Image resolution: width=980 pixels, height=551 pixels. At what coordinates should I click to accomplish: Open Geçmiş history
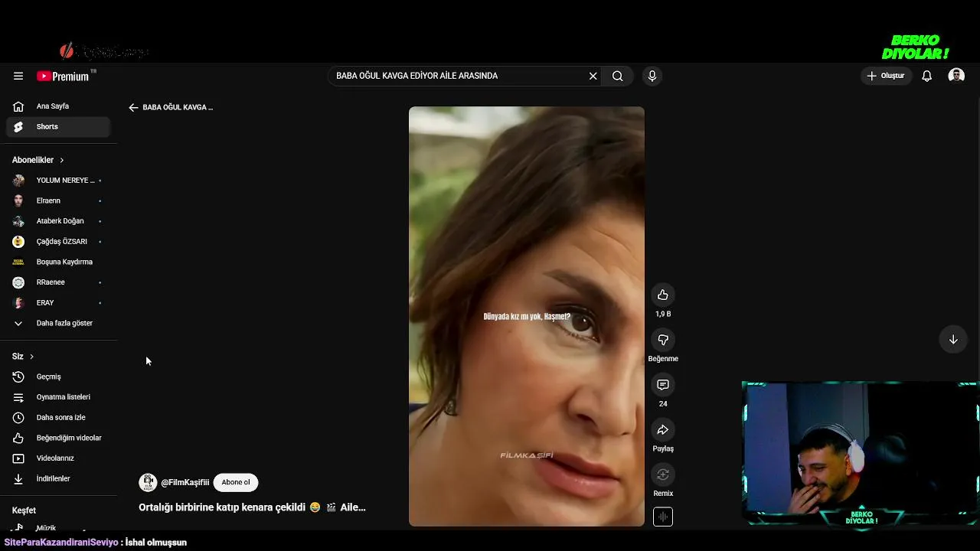pyautogui.click(x=58, y=377)
